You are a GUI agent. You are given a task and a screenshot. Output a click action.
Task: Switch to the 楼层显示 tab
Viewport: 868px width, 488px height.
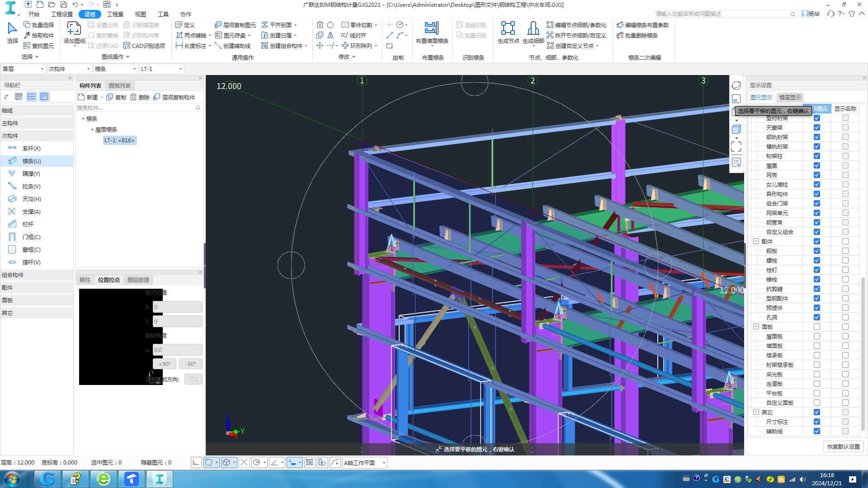point(790,97)
